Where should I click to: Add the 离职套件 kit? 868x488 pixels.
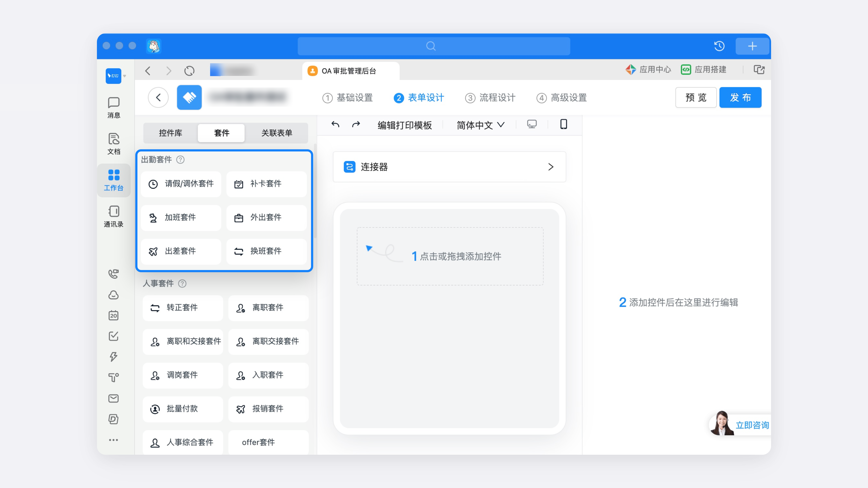[269, 308]
